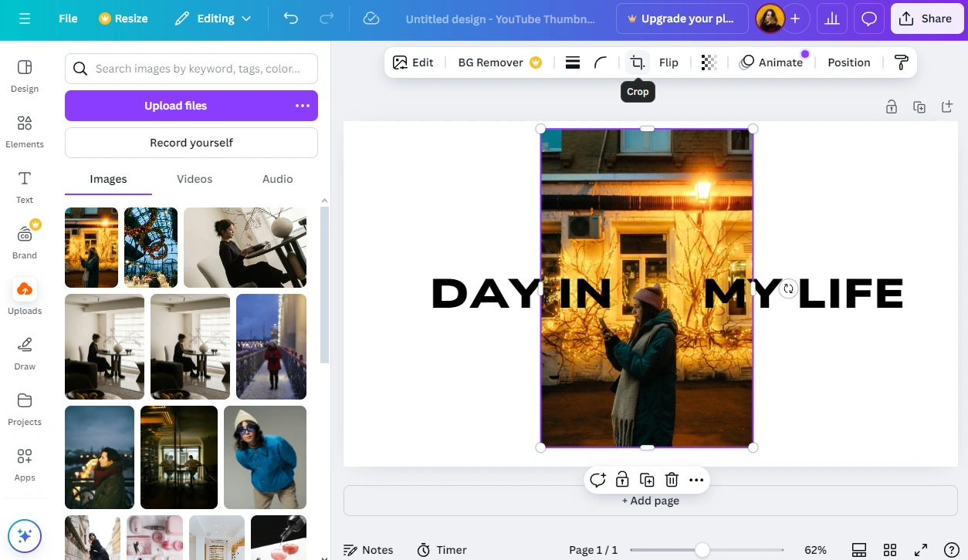Switch to the Audio tab
Viewport: 968px width, 560px height.
coord(278,179)
